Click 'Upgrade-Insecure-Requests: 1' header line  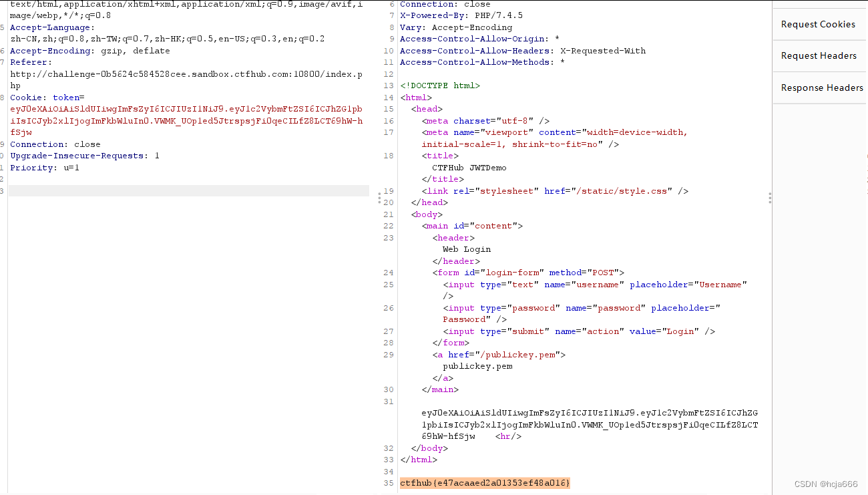point(85,156)
